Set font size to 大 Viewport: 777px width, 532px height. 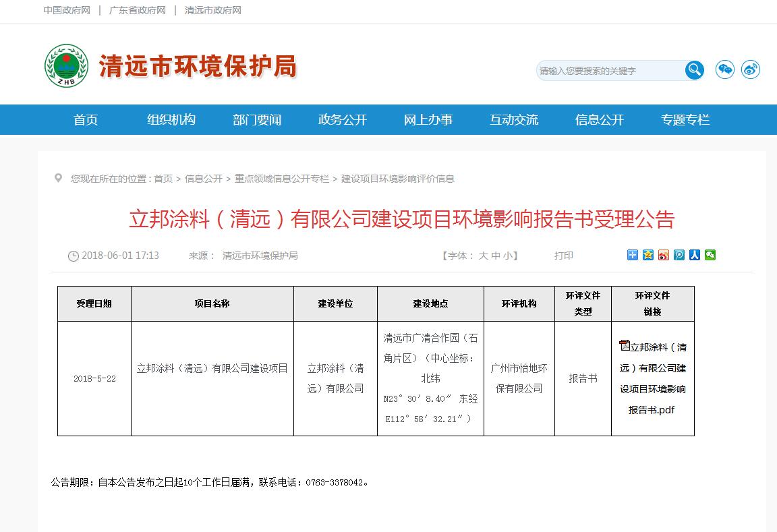click(483, 256)
